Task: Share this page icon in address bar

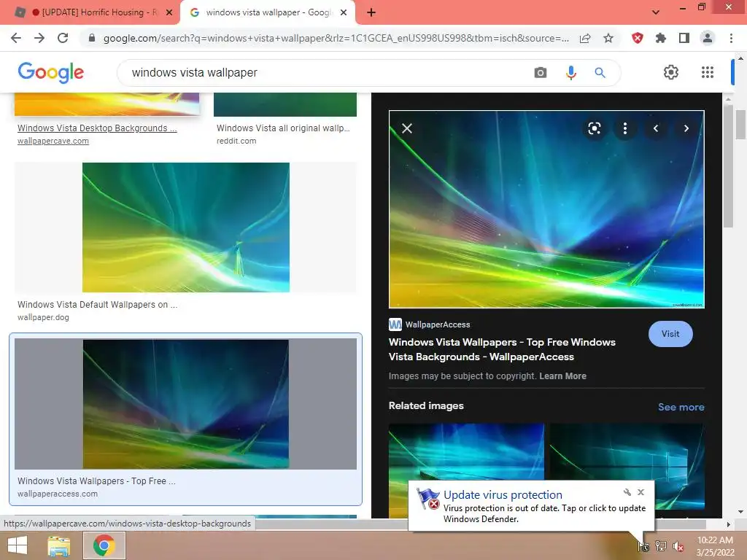Action: pyautogui.click(x=585, y=38)
